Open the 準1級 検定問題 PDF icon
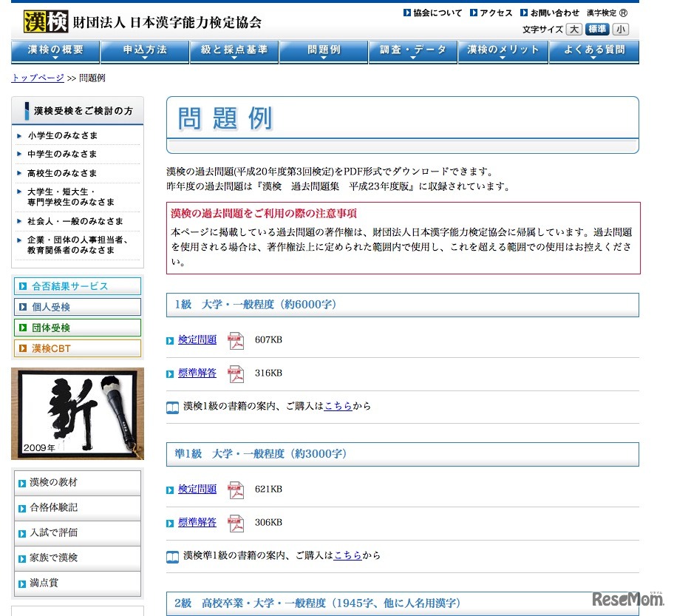This screenshot has width=674, height=616. pyautogui.click(x=235, y=490)
